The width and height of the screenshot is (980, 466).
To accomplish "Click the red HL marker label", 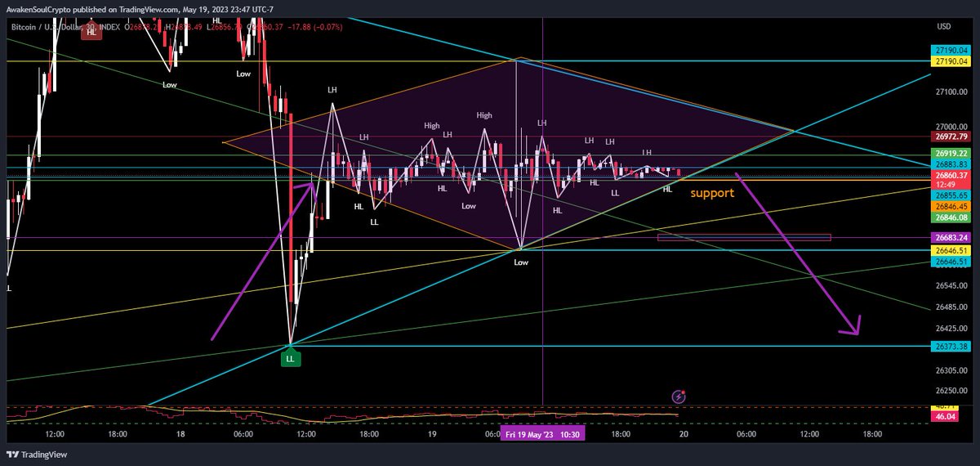I will (91, 32).
